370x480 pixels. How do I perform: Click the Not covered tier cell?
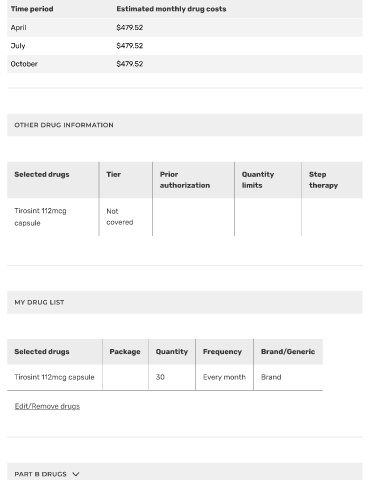tap(120, 217)
